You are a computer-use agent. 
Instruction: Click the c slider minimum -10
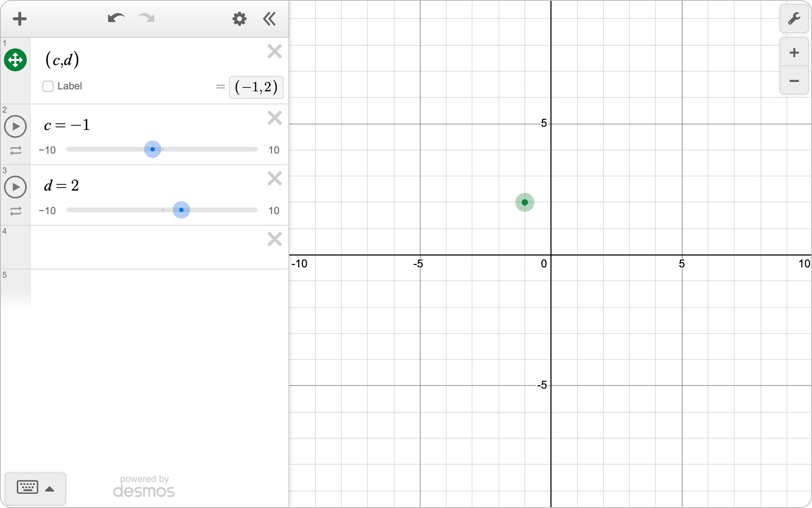(47, 150)
